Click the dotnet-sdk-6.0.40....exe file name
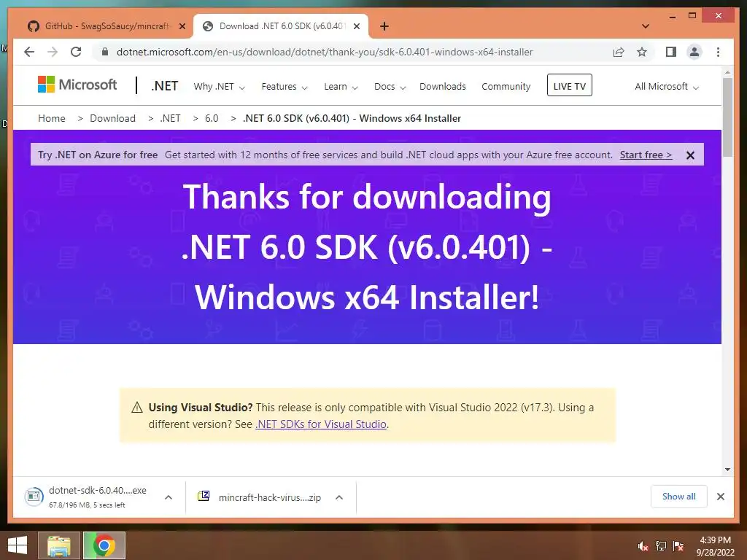This screenshot has width=747, height=560. [98, 490]
